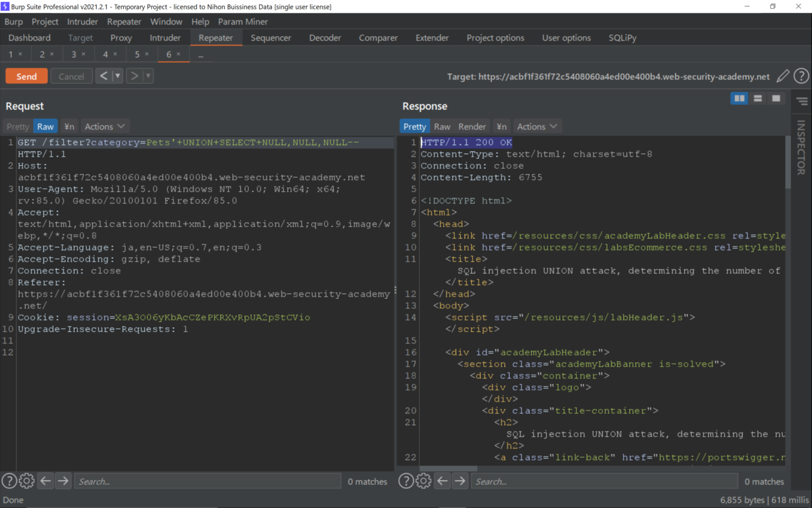
Task: Open the Sequencer tab
Action: click(x=271, y=38)
